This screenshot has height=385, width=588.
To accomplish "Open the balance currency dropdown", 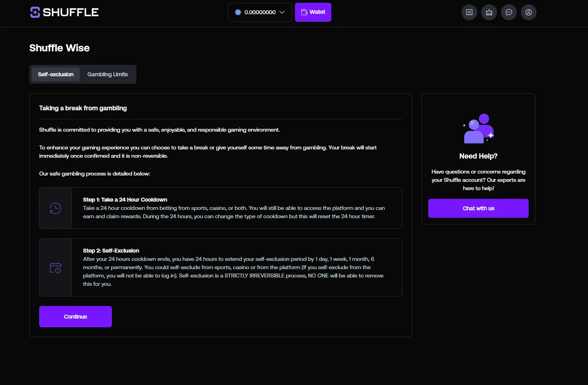I will [260, 12].
